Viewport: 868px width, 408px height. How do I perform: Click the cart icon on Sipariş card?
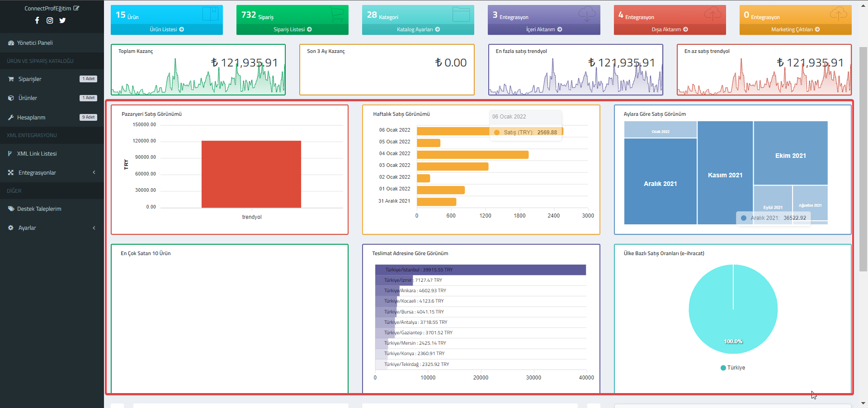point(336,14)
